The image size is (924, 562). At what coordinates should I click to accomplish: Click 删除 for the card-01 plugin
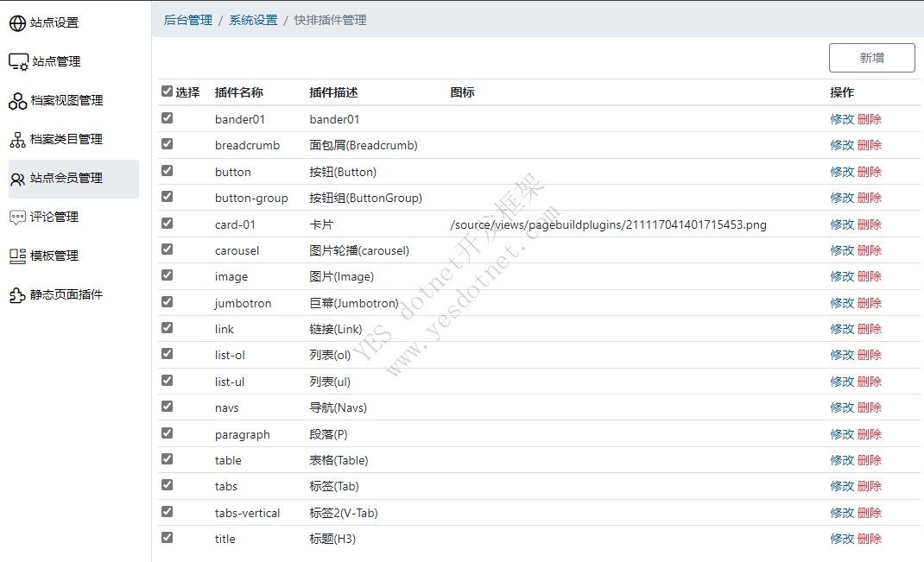click(x=870, y=224)
